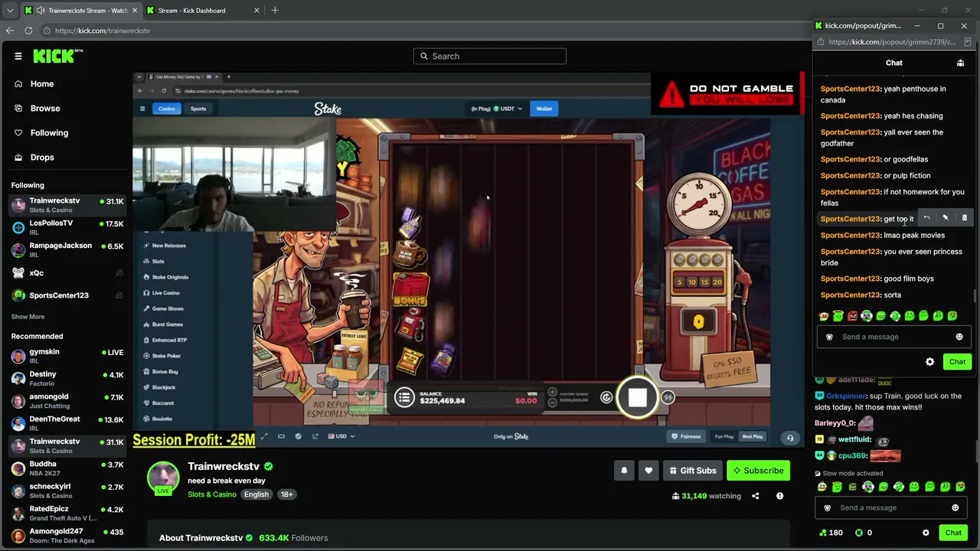Click the notification bell button
The width and height of the screenshot is (980, 551).
(x=624, y=471)
